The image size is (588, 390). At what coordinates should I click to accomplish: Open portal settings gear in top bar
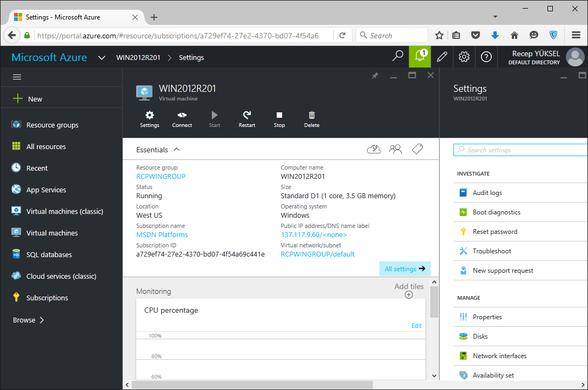click(x=464, y=57)
